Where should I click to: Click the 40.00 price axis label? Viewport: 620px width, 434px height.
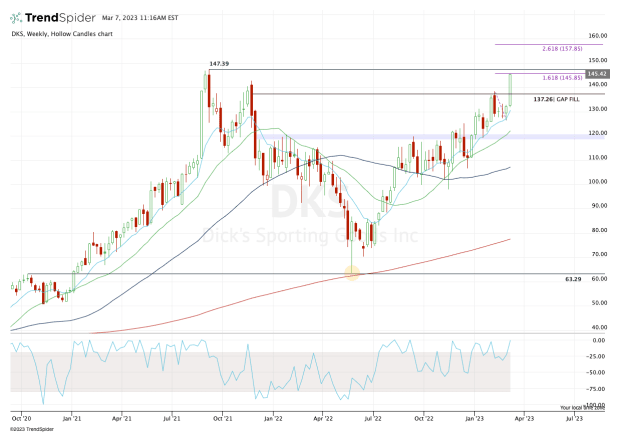[599, 327]
